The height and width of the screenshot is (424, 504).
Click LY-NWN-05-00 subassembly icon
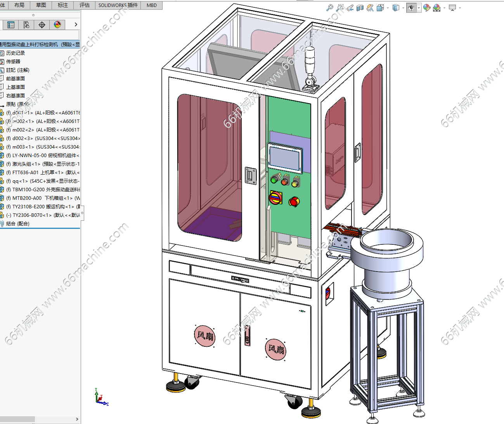(2, 156)
